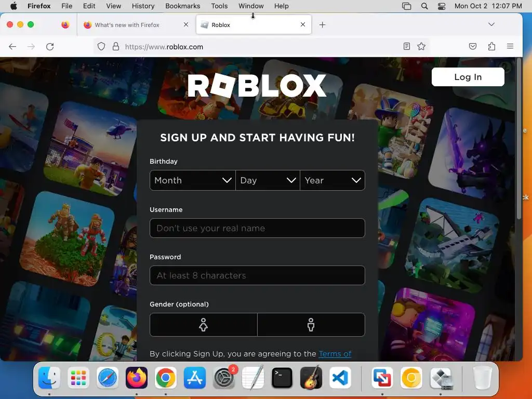Go back with the browser back arrow
The width and height of the screenshot is (532, 399).
click(12, 46)
